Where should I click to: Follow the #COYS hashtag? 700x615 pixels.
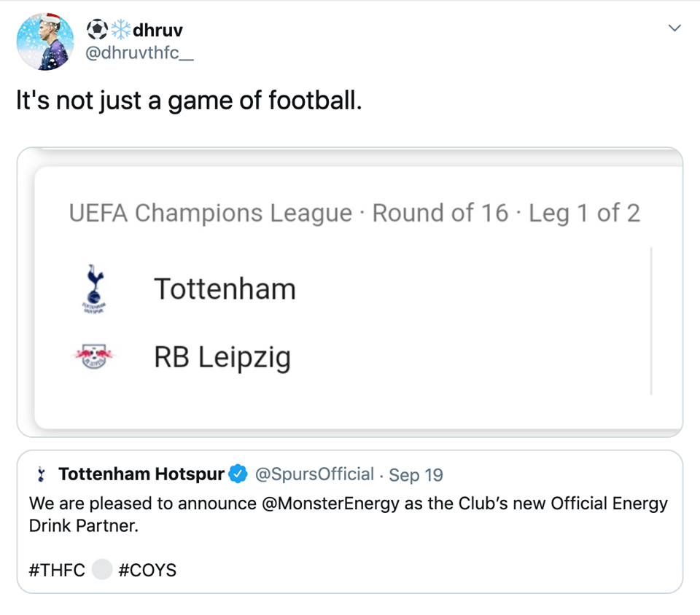click(147, 570)
